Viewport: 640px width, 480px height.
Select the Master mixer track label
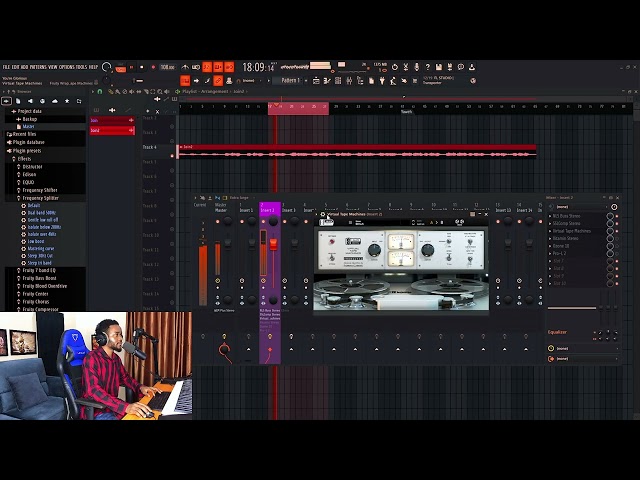tap(221, 208)
